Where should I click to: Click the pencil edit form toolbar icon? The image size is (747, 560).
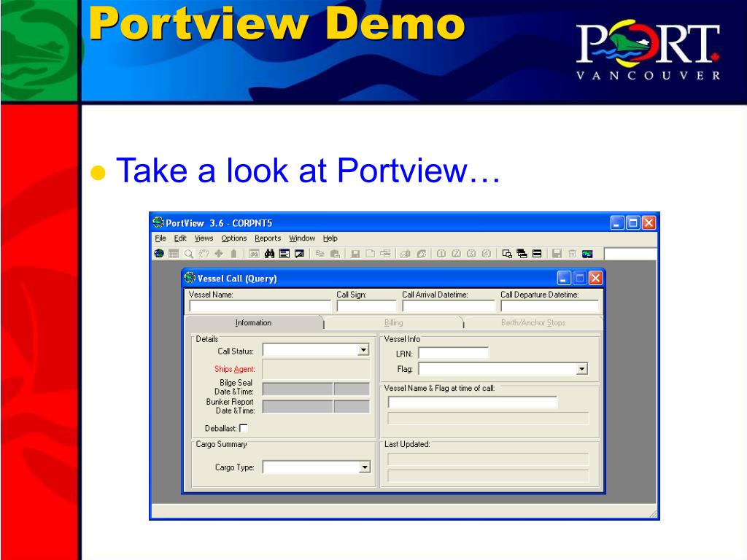click(x=299, y=254)
